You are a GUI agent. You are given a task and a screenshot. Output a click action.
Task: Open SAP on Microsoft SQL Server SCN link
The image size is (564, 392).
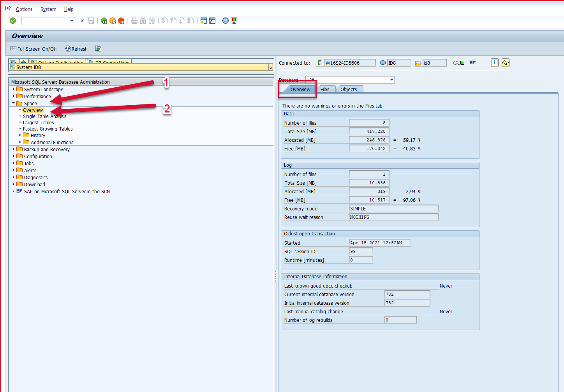67,192
